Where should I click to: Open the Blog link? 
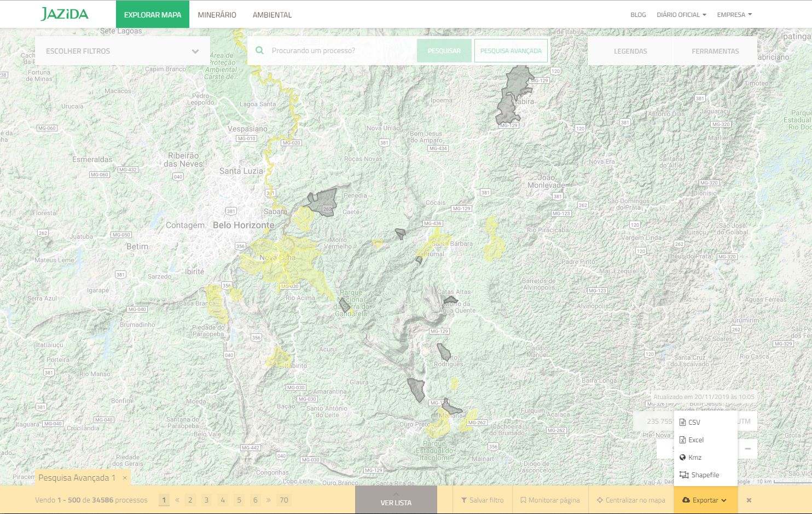coord(638,15)
